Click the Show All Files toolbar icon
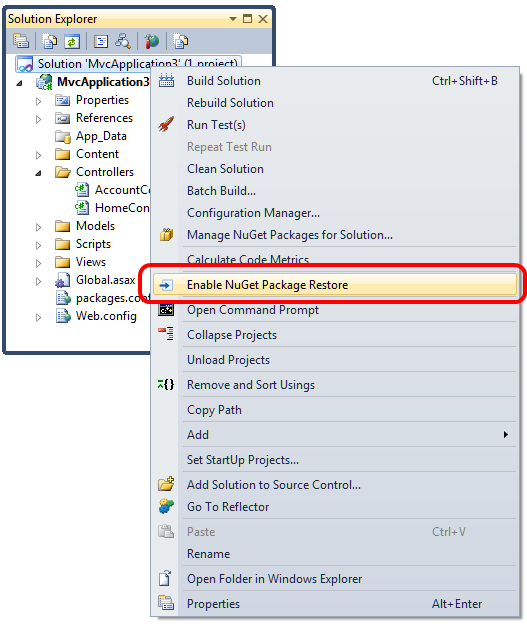Image resolution: width=527 pixels, height=624 pixels. pos(50,41)
